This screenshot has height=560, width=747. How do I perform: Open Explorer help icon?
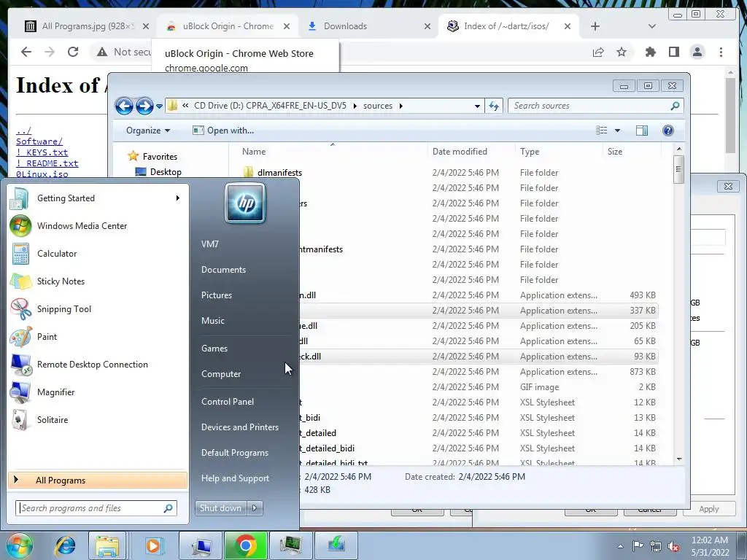click(x=668, y=131)
